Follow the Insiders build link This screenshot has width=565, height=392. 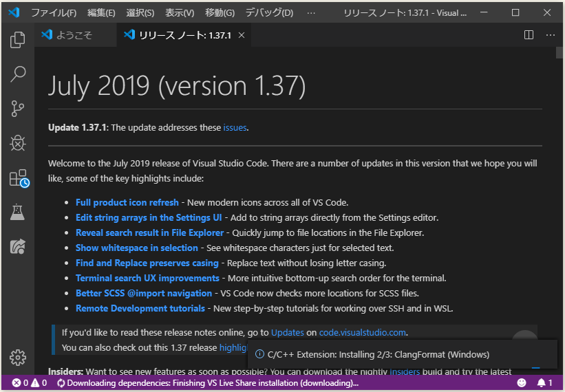[405, 371]
